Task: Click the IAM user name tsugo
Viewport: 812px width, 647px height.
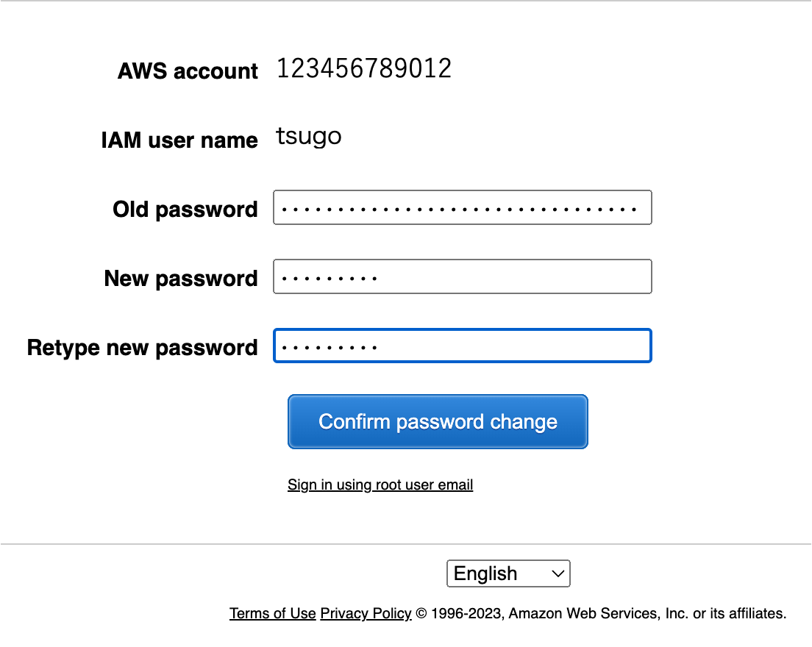Action: 308,136
